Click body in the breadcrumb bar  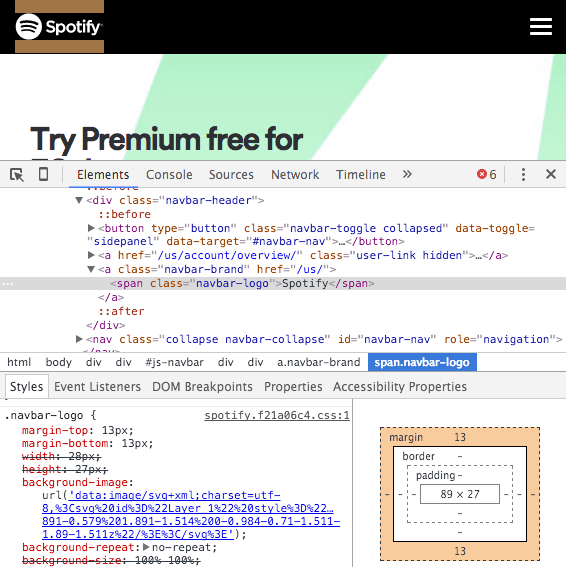(59, 362)
